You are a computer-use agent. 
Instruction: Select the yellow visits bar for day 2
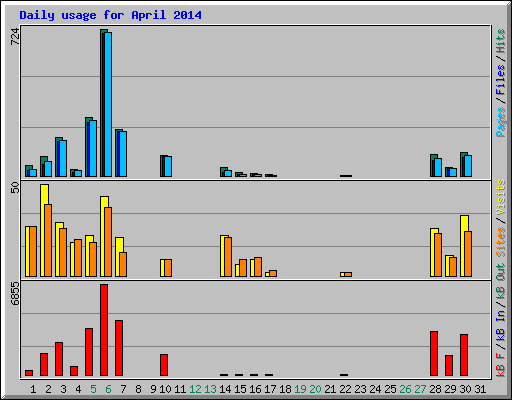tap(43, 230)
